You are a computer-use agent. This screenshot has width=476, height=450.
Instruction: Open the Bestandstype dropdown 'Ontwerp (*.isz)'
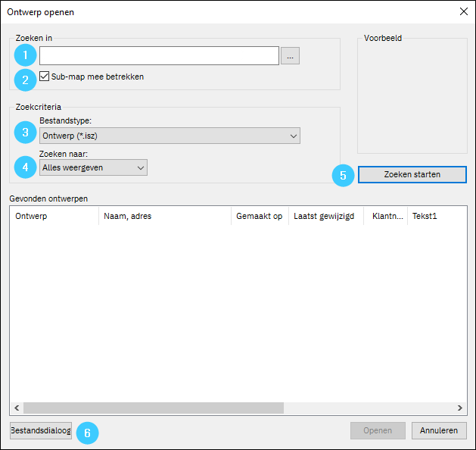(170, 136)
